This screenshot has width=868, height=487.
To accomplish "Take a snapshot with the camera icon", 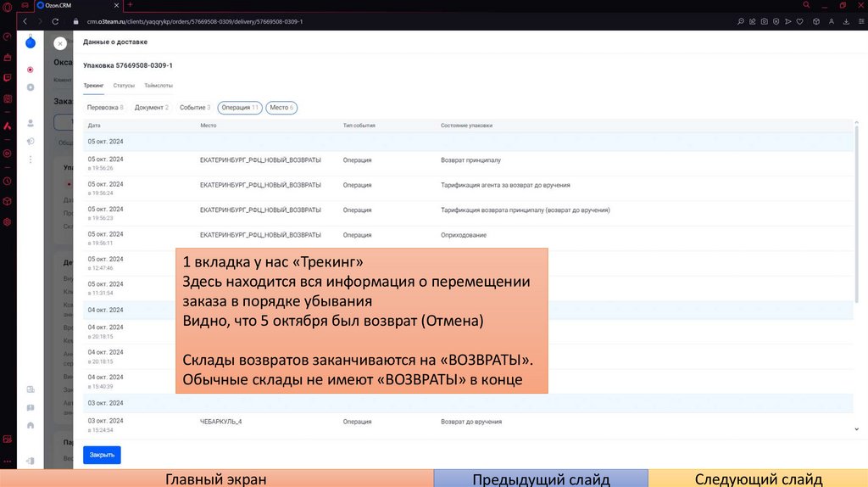I will (x=764, y=21).
